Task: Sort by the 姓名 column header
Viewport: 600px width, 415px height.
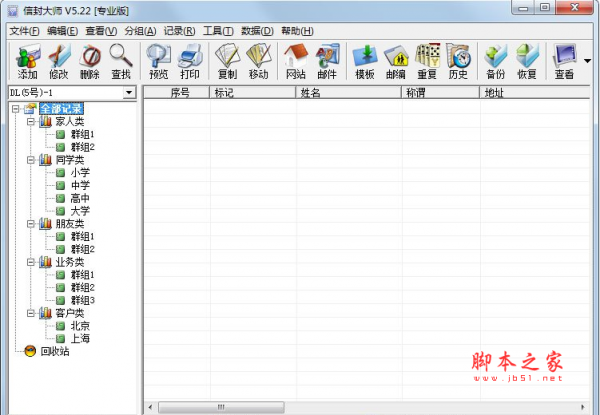Action: tap(349, 92)
